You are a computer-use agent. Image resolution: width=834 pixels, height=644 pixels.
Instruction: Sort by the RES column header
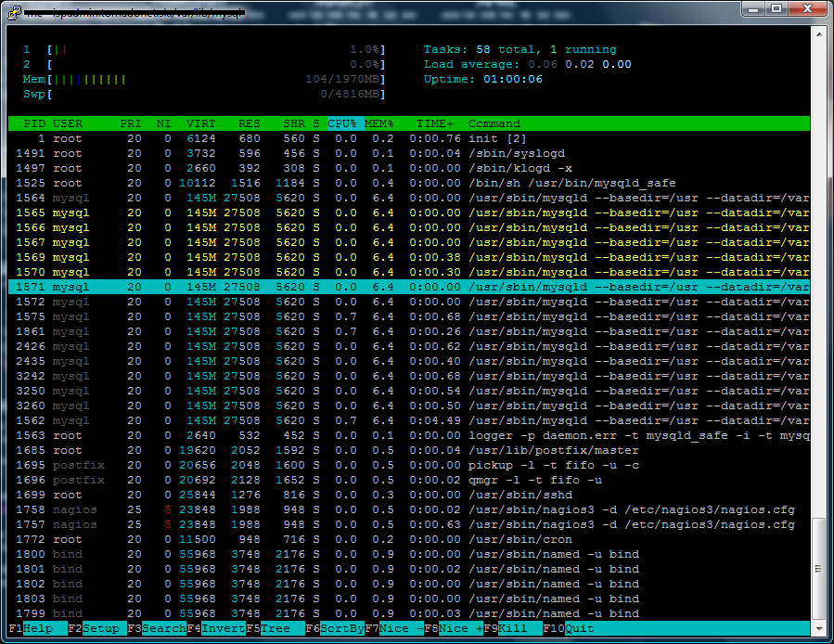pyautogui.click(x=250, y=123)
